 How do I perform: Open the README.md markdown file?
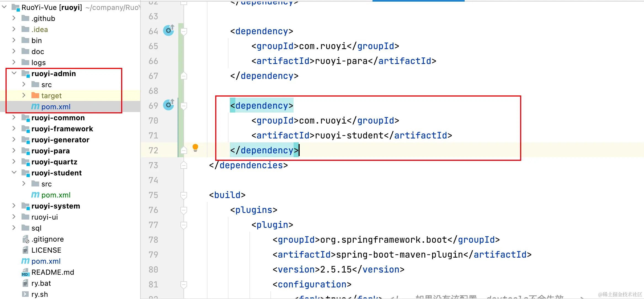(52, 272)
